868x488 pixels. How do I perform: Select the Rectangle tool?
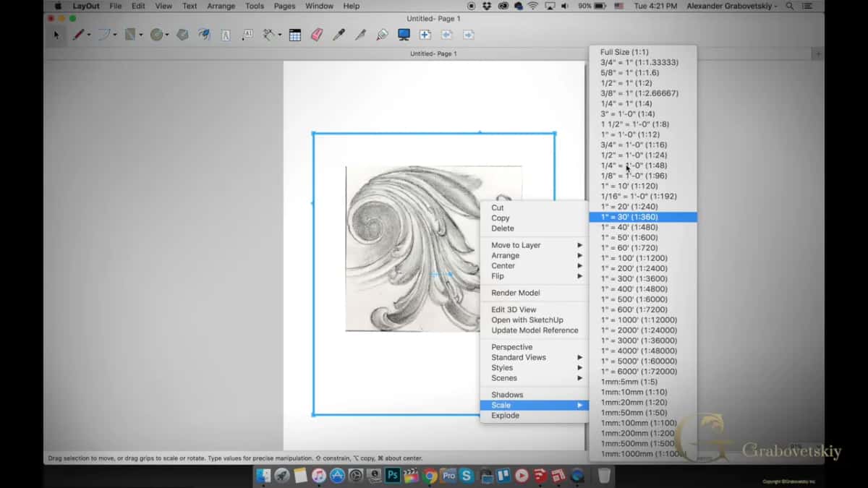[130, 35]
